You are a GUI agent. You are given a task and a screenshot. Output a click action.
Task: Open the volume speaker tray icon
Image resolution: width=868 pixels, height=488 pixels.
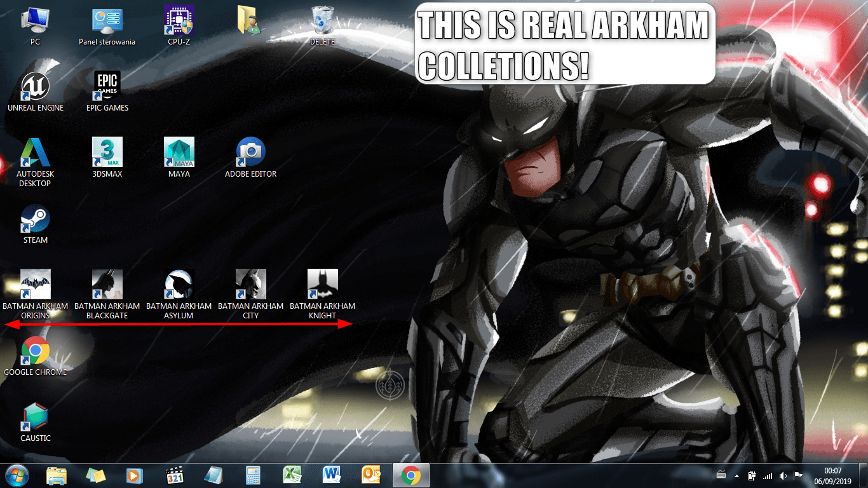tap(783, 475)
